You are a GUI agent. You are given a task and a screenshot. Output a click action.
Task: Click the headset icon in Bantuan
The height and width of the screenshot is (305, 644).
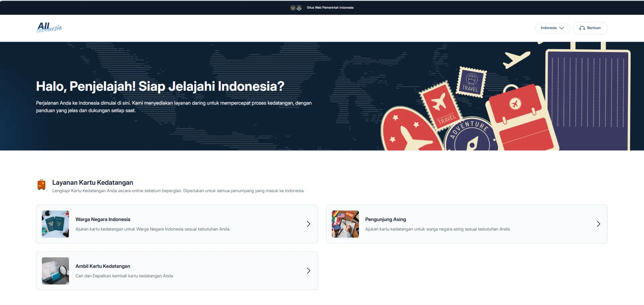(x=582, y=28)
